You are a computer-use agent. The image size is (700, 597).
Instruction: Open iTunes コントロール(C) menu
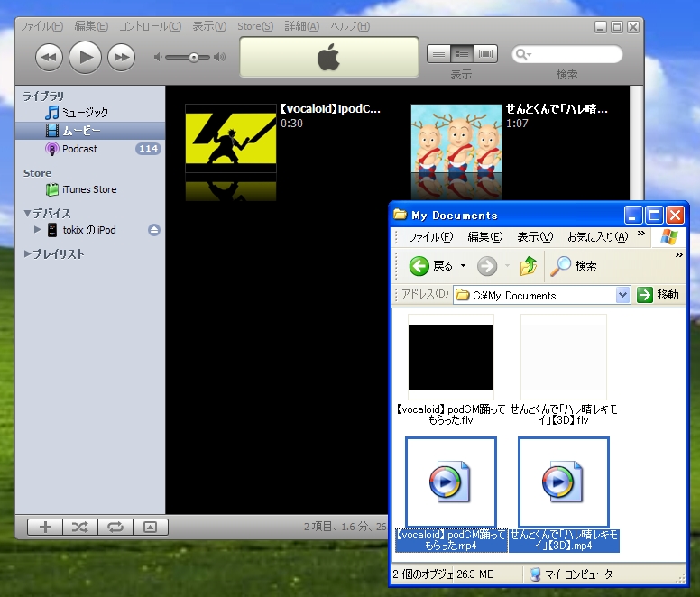[x=150, y=26]
